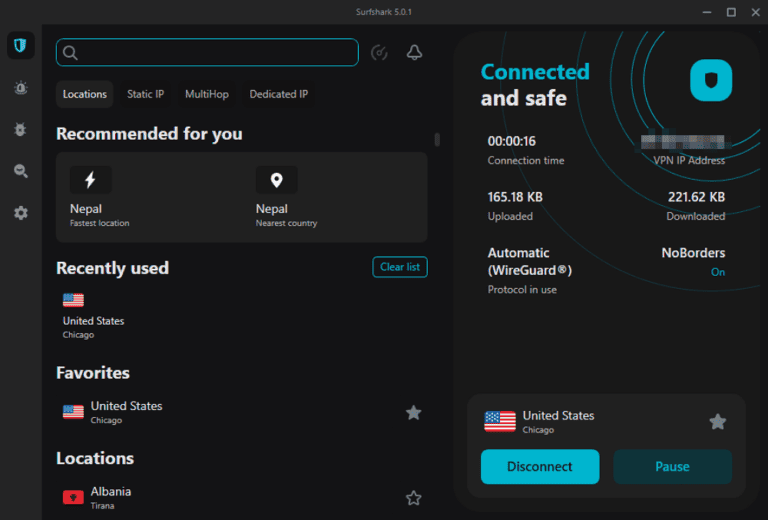Viewport: 768px width, 520px height.
Task: Open the Dedicated IP tab
Action: pos(278,94)
